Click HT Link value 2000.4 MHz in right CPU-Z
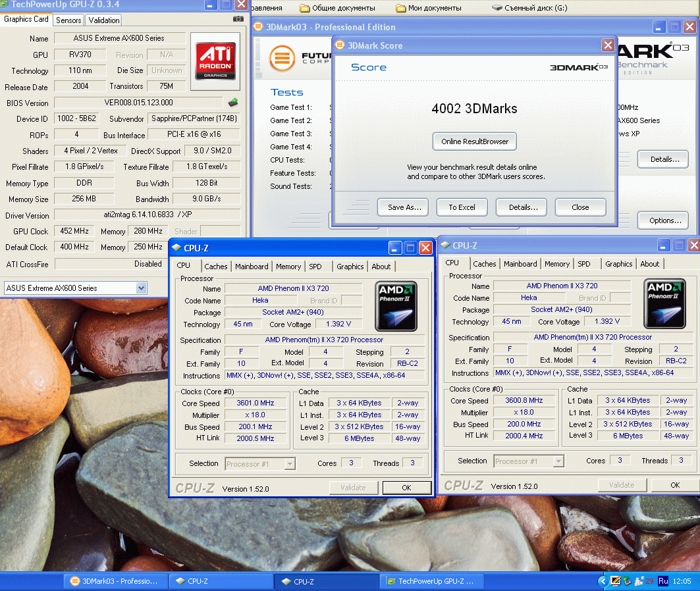700x591 pixels. (x=524, y=436)
